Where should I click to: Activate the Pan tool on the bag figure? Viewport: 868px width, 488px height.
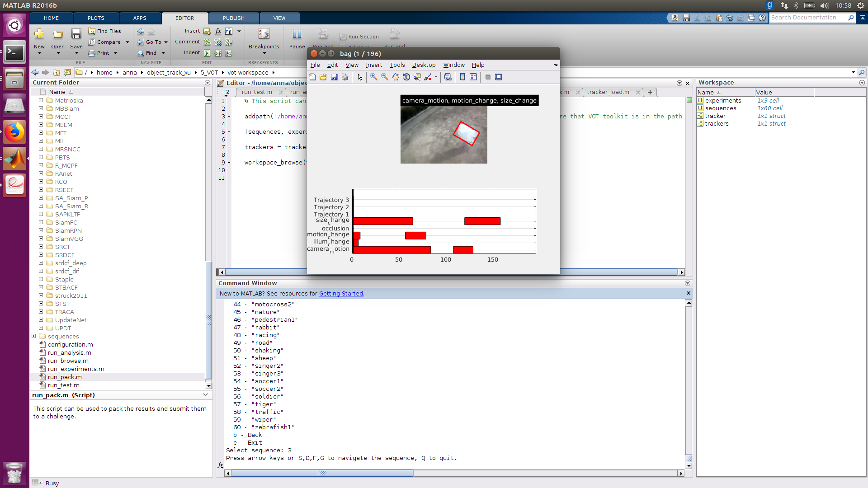396,77
